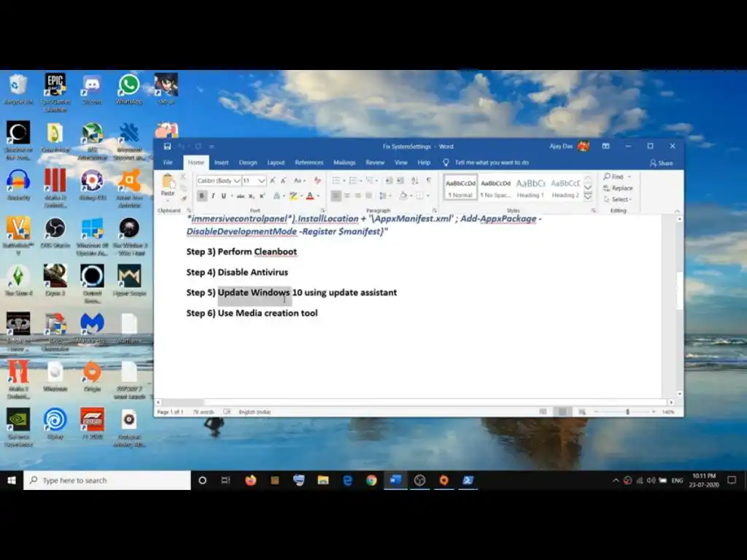Click the Print Layout view icon in status bar
The height and width of the screenshot is (560, 747).
pyautogui.click(x=562, y=411)
